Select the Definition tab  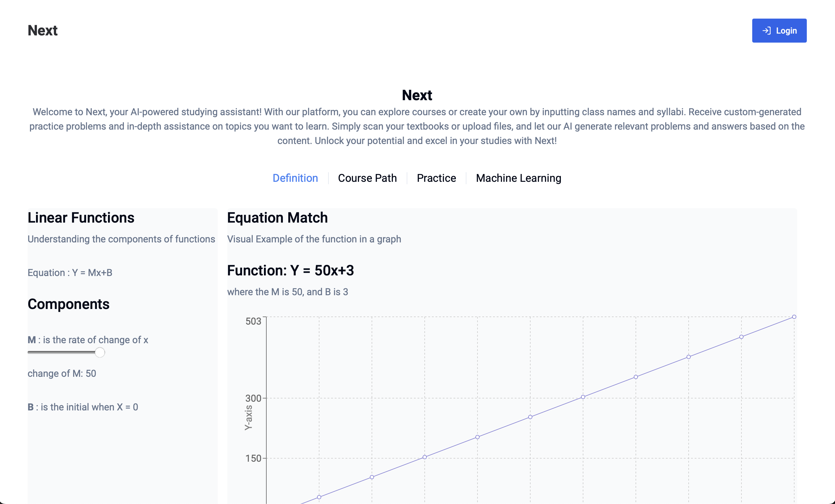(295, 178)
